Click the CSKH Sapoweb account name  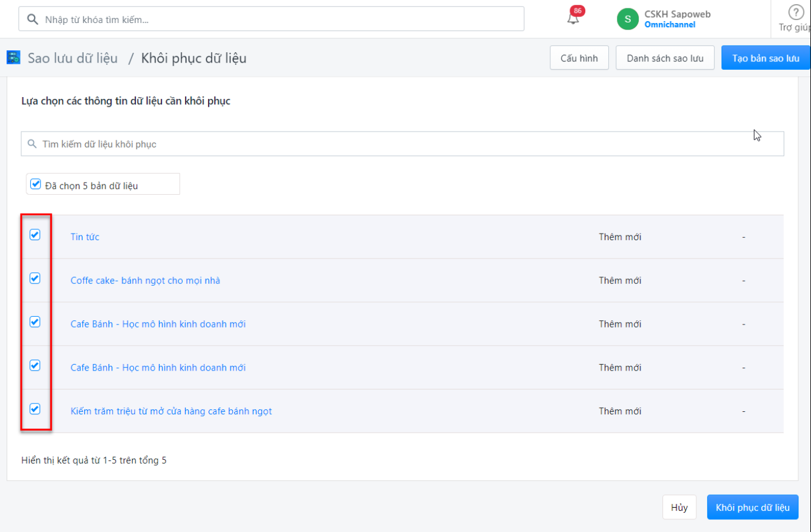[x=678, y=14]
